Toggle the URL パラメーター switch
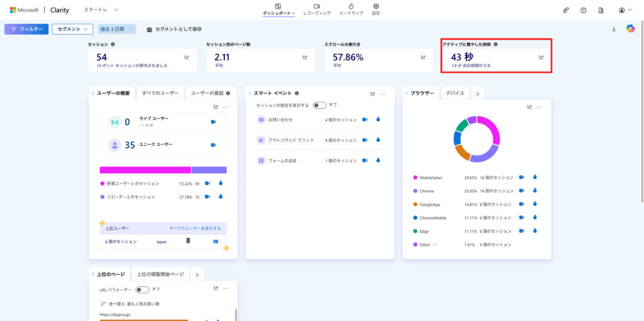The width and height of the screenshot is (644, 321). coord(143,290)
